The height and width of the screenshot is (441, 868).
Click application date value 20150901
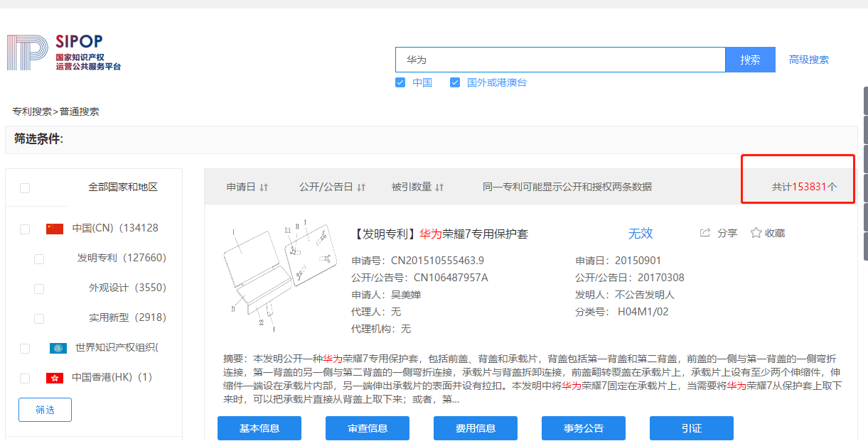pyautogui.click(x=638, y=261)
